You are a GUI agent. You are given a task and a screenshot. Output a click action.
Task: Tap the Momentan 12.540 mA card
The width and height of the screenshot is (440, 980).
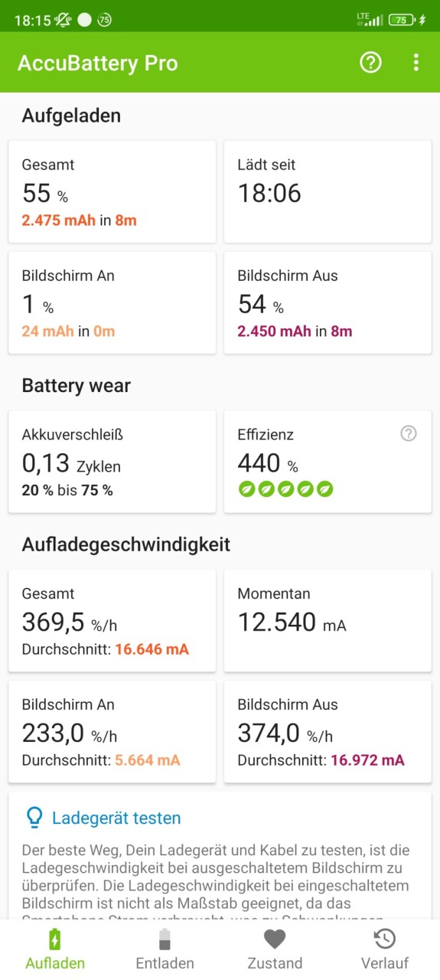coord(328,621)
